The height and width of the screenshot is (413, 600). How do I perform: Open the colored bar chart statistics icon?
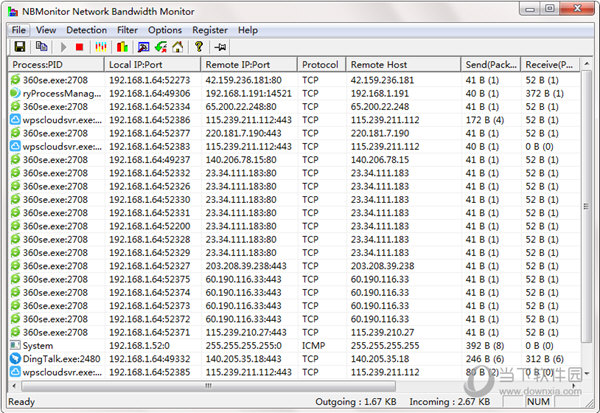(122, 47)
